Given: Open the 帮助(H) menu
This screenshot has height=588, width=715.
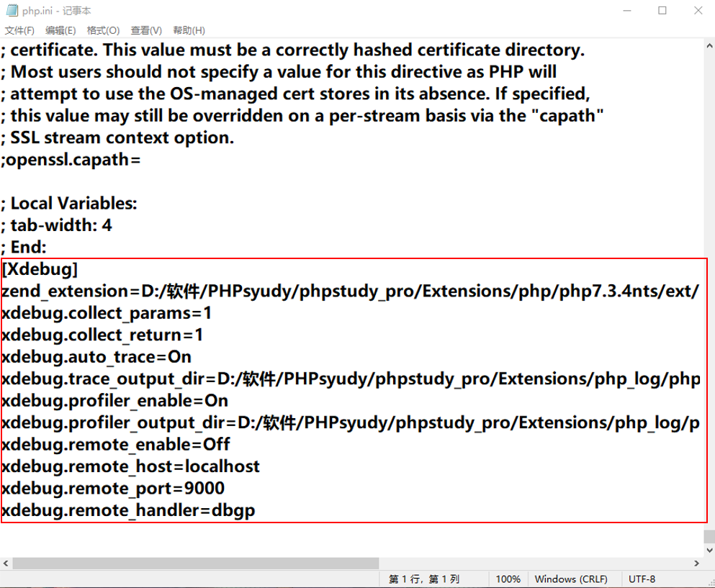Looking at the screenshot, I should pyautogui.click(x=189, y=30).
